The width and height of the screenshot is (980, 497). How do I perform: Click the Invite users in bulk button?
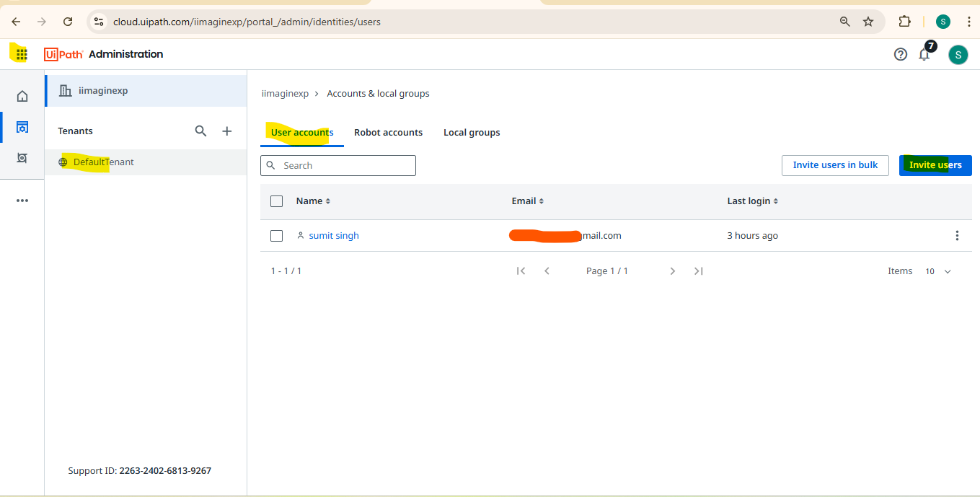coord(835,165)
